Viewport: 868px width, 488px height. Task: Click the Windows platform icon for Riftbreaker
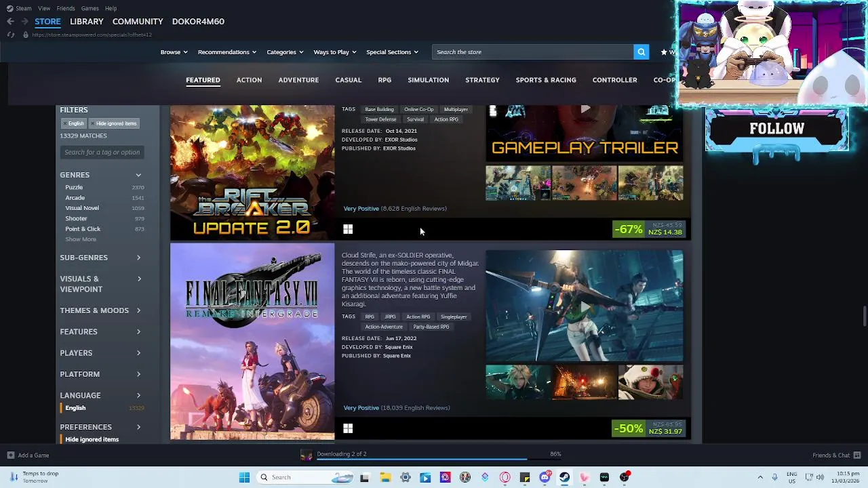[x=348, y=230]
